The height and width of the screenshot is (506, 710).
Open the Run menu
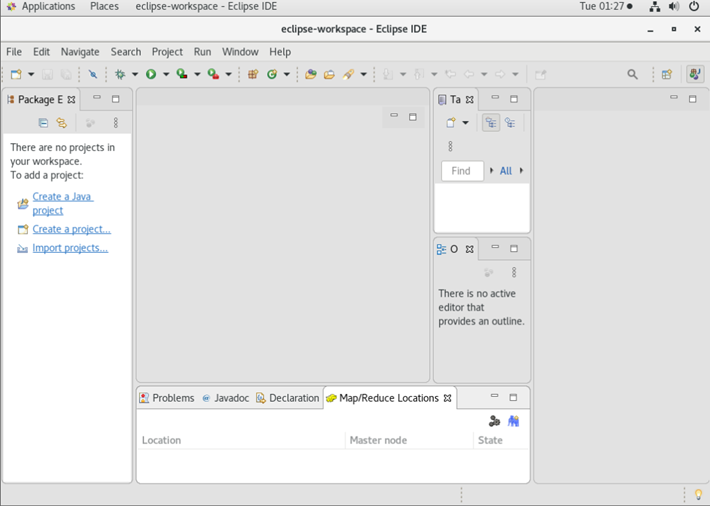(x=202, y=52)
